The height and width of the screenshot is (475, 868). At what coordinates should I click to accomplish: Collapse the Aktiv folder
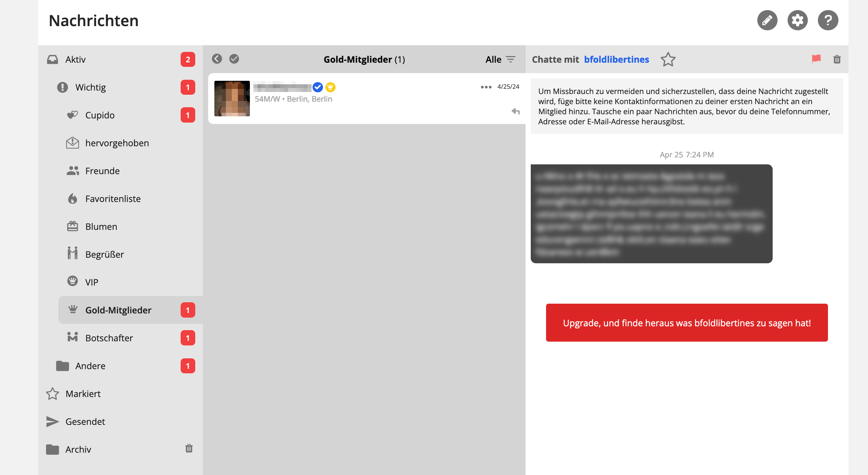pyautogui.click(x=75, y=60)
